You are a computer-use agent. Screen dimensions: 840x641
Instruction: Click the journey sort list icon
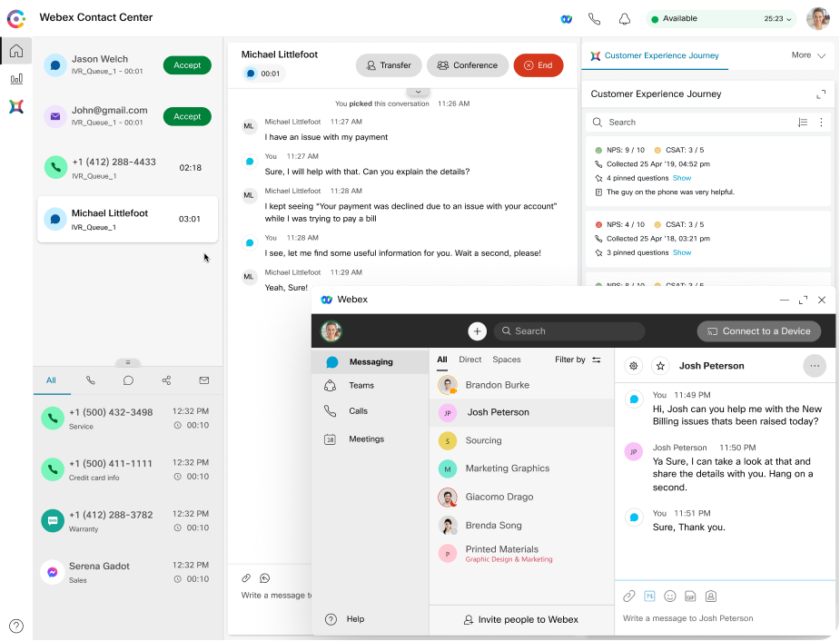click(x=803, y=123)
